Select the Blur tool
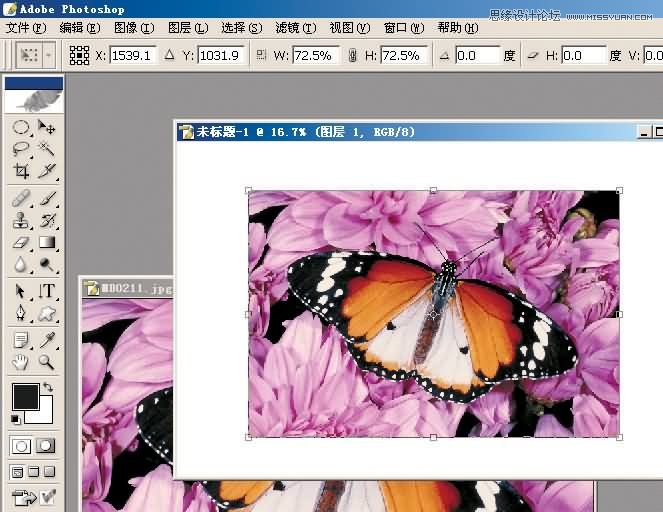663x512 pixels. click(x=21, y=265)
